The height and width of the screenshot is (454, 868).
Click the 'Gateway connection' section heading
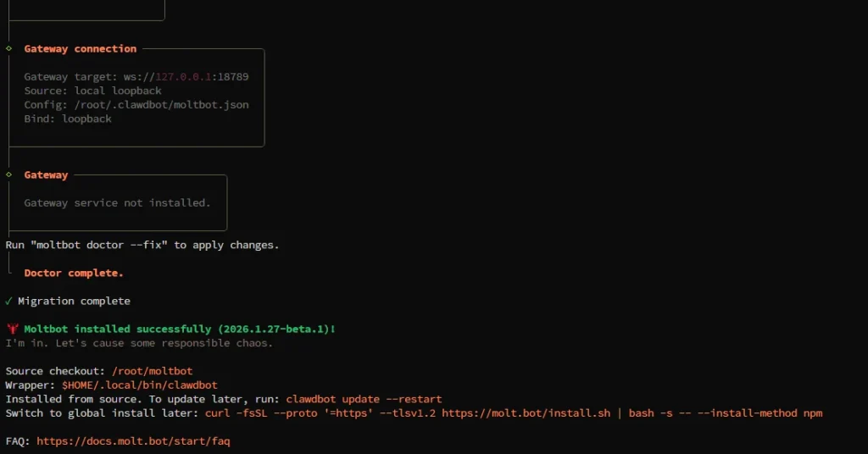coord(80,49)
